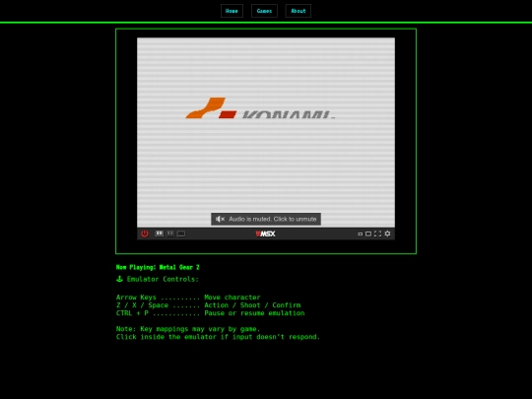Open the first cartridge slot icon
Screen dimensions: 532x399
click(160, 233)
